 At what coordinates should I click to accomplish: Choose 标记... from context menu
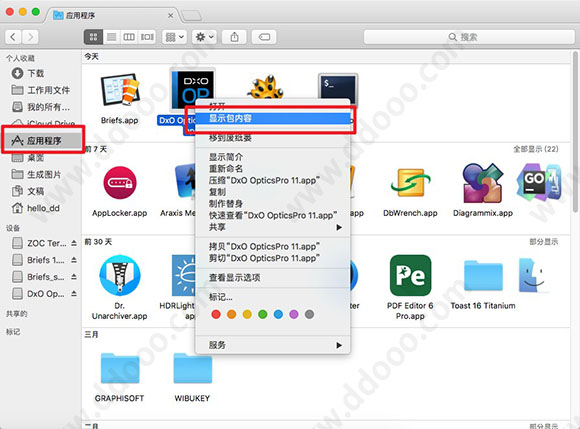[273, 297]
